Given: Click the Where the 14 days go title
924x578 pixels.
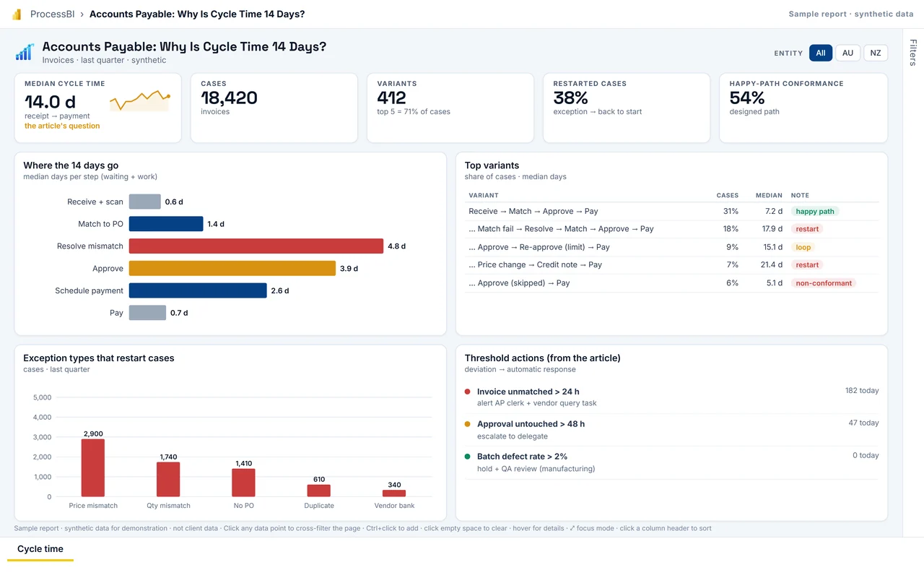Looking at the screenshot, I should [x=71, y=165].
